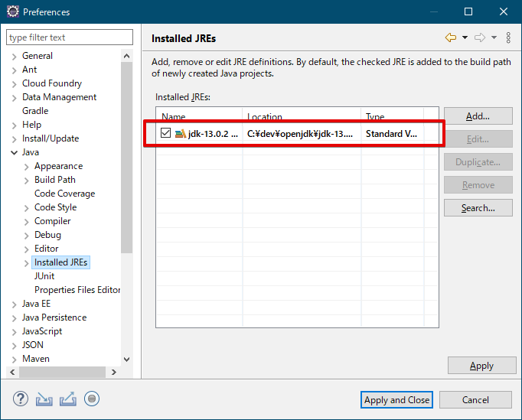Viewport: 522px width, 420px height.
Task: Expand the Maven node
Action: coord(14,360)
